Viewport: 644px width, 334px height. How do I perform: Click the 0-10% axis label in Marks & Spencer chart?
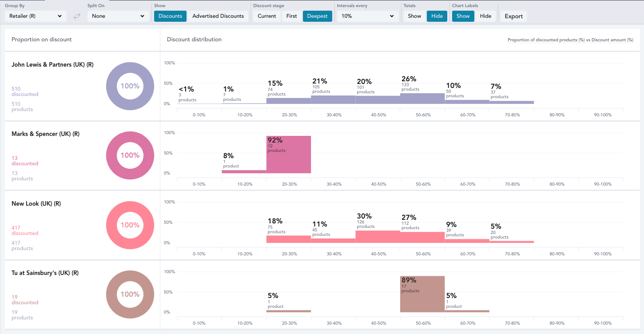pyautogui.click(x=199, y=184)
